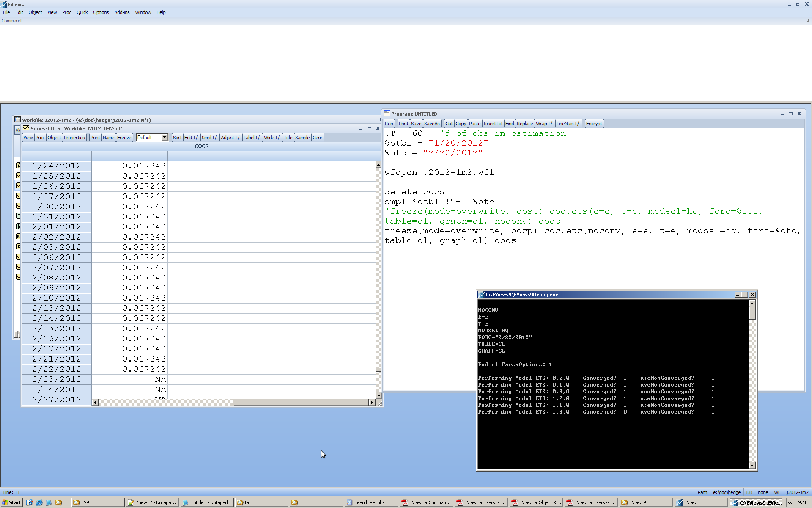Open the File menu

click(6, 12)
